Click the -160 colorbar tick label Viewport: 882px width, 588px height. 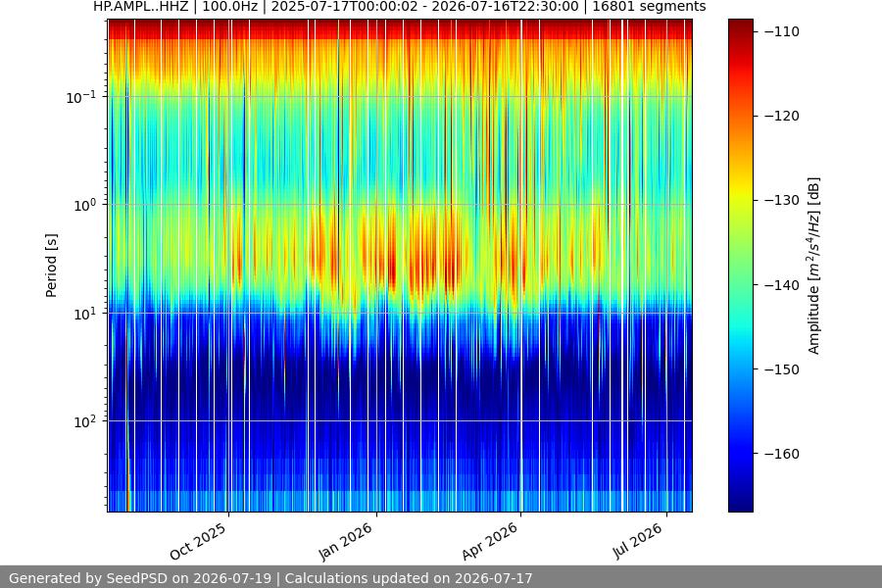782,454
